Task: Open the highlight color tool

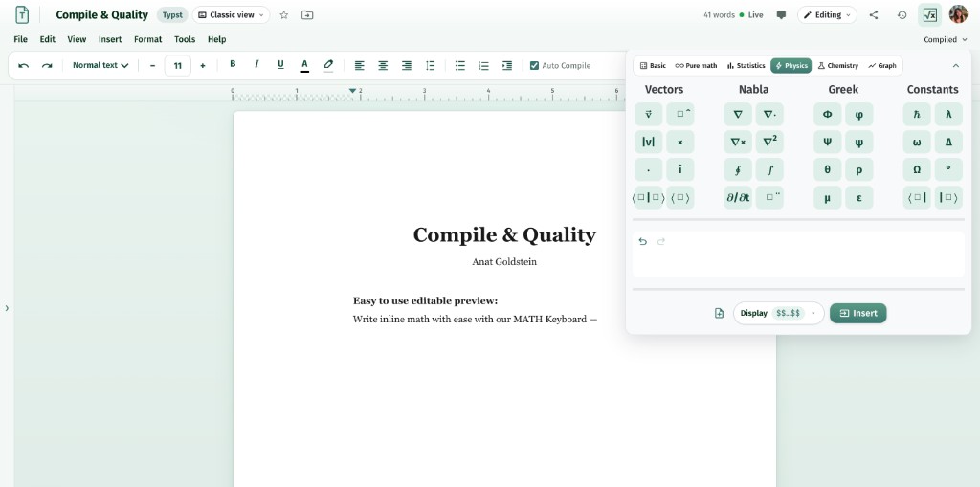Action: (329, 65)
